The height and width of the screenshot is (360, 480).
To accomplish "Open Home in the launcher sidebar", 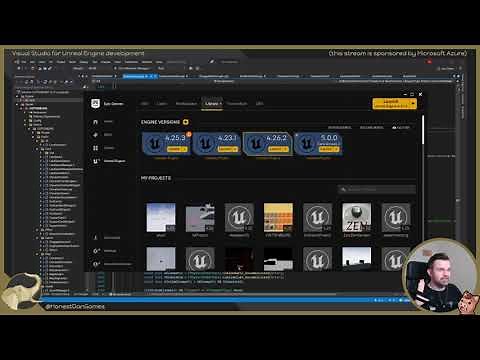I will pos(104,122).
